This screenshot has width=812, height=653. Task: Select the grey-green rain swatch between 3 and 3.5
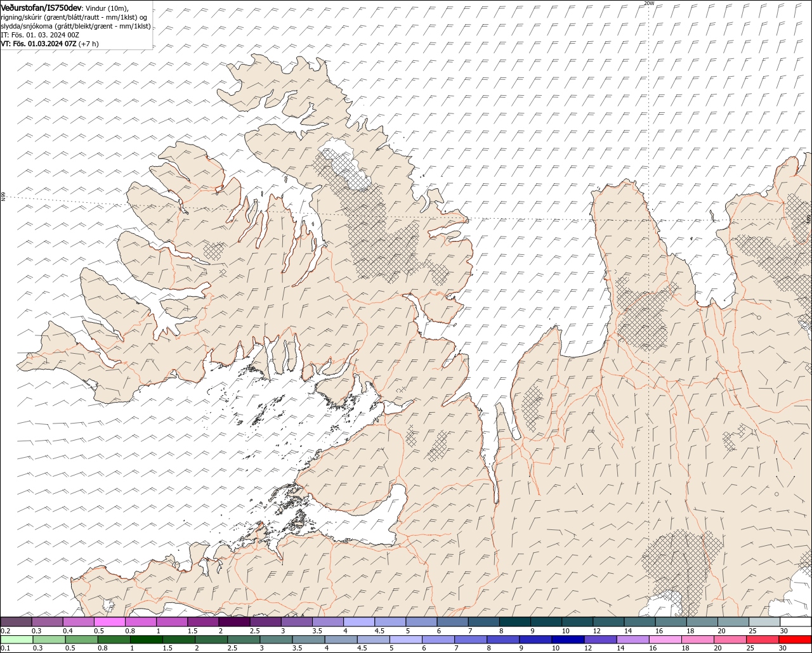(276, 640)
